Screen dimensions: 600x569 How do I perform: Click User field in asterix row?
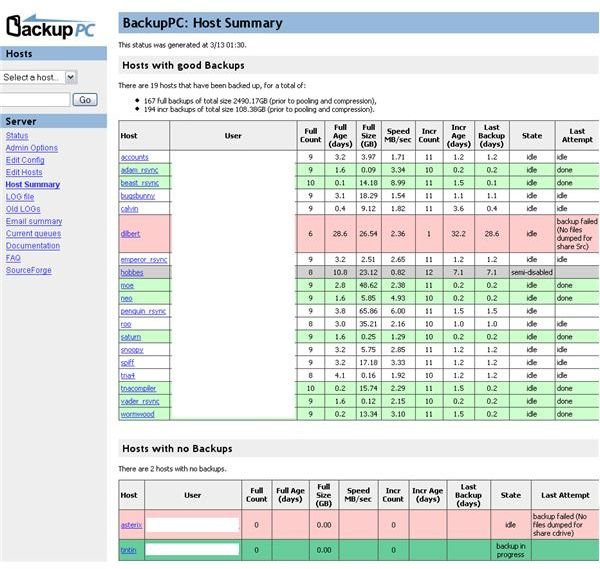point(192,525)
